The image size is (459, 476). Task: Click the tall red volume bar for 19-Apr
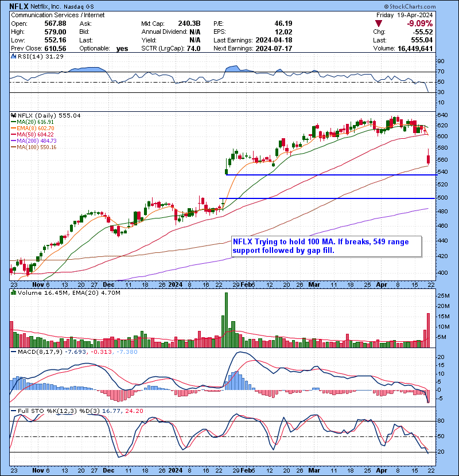429,330
